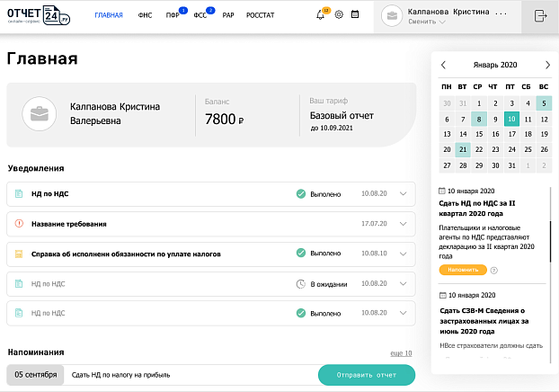Image resolution: width=559 pixels, height=392 pixels.
Task: Open the notifications bell icon
Action: click(x=321, y=15)
